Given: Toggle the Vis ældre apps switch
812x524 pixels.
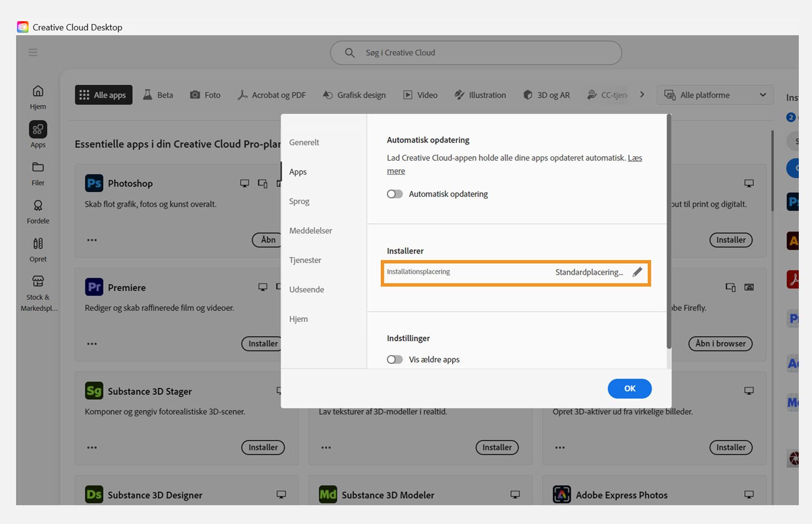Looking at the screenshot, I should (x=395, y=359).
